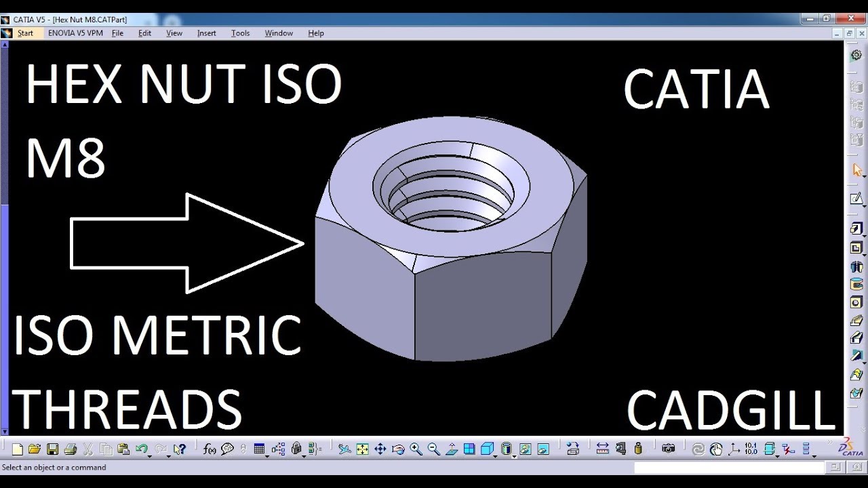Select the Measure Item tool
This screenshot has height=488, width=868.
[x=620, y=449]
